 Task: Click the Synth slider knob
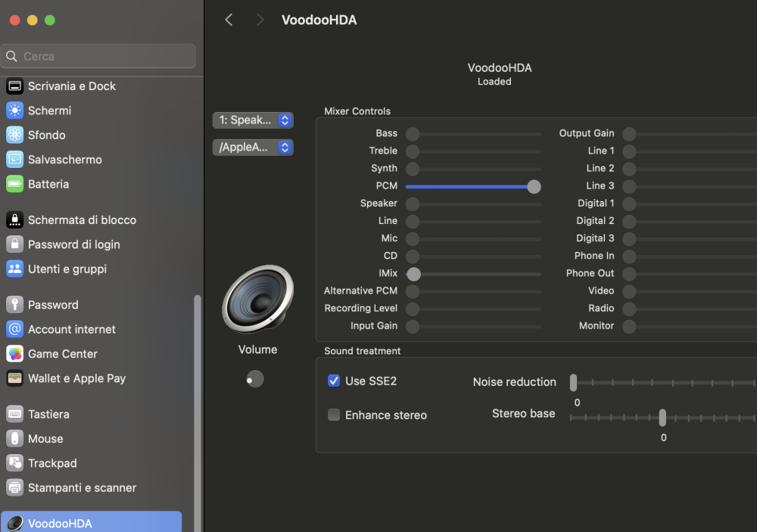[x=413, y=169]
